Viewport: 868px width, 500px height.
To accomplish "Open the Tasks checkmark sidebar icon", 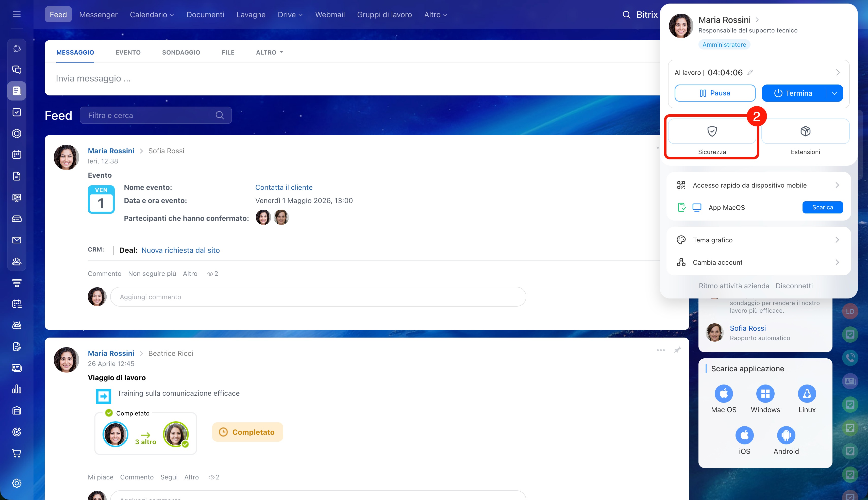I will [x=16, y=112].
